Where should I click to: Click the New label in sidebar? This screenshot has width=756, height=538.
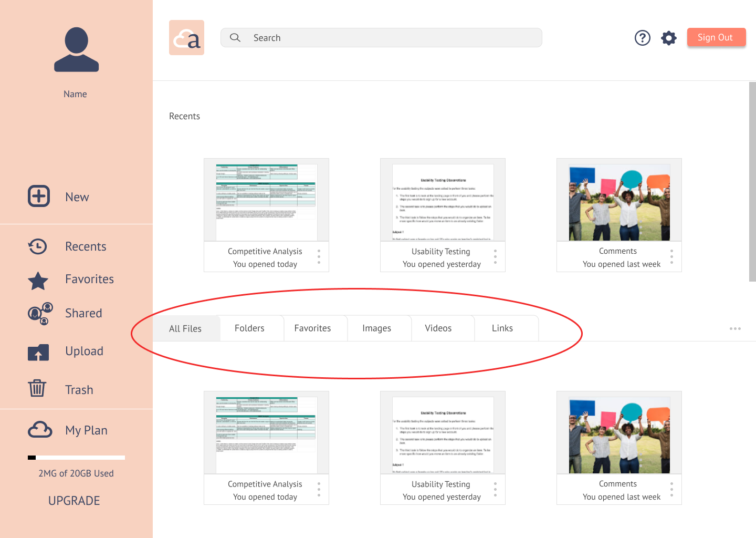pos(77,197)
